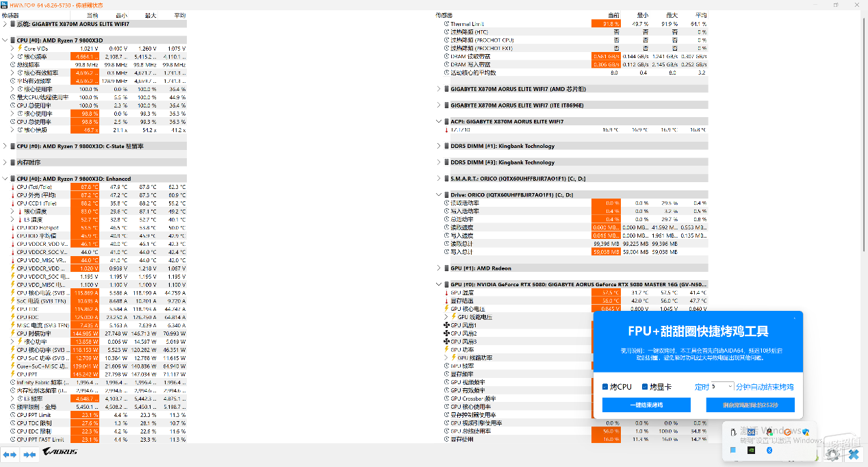Collapse GPU [#0]: NVIDIA GeForce RTX 5080 group

click(439, 284)
